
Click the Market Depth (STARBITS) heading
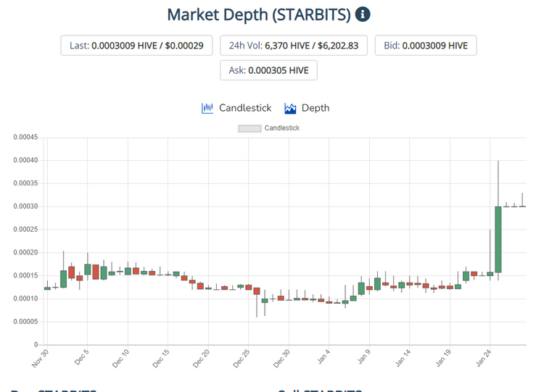(259, 15)
